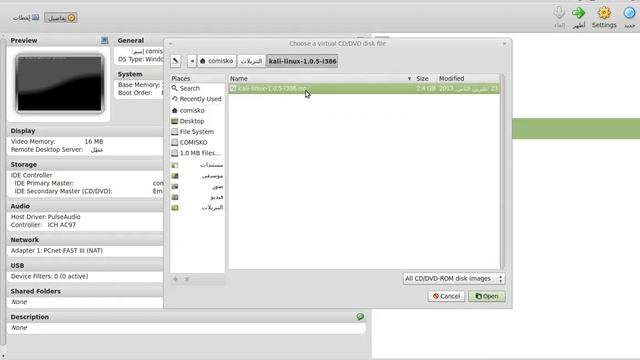
Task: Switch to the لقطات snapshots view button
Action: coord(26,18)
